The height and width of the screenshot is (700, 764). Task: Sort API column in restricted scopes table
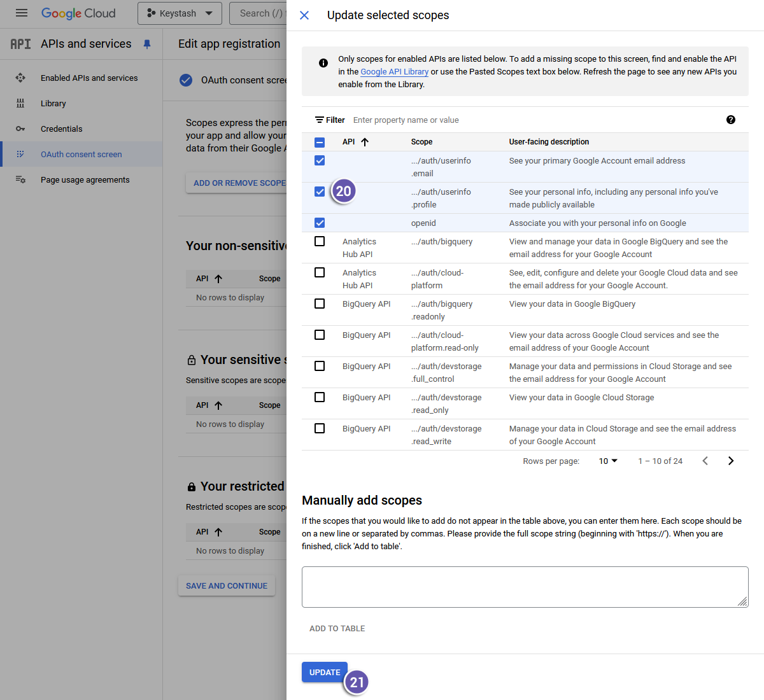pos(218,532)
